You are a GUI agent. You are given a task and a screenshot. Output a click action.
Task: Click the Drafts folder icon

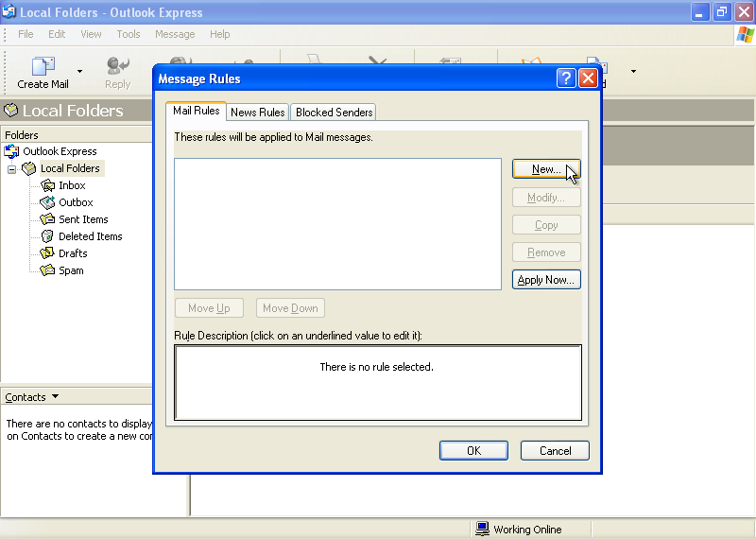[47, 252]
